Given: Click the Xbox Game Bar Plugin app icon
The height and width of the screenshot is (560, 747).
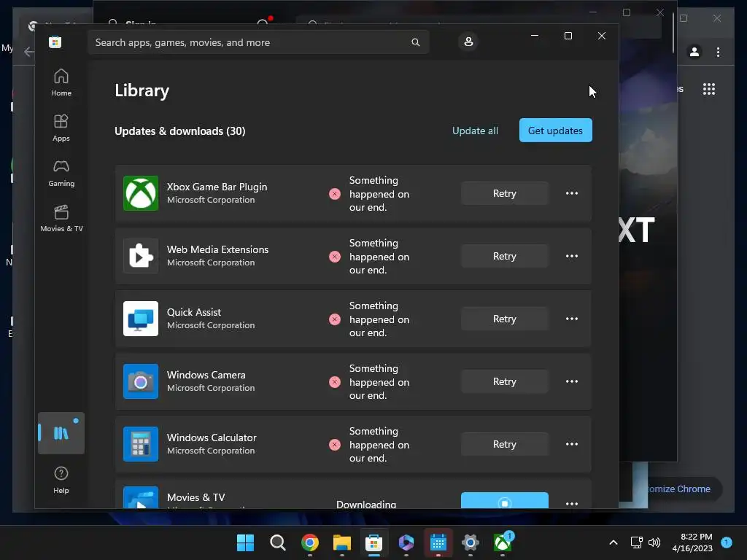Looking at the screenshot, I should [141, 193].
